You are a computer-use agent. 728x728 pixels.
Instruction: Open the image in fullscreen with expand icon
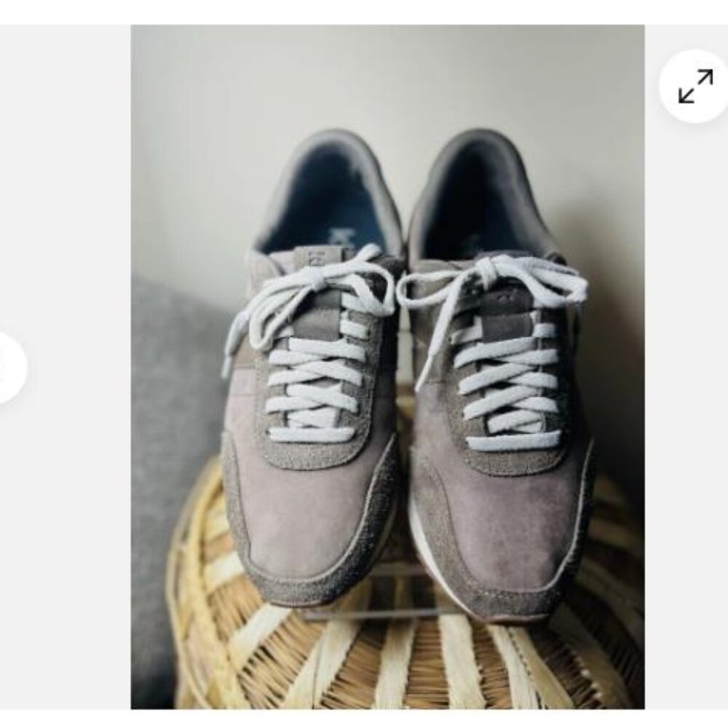[x=695, y=86]
